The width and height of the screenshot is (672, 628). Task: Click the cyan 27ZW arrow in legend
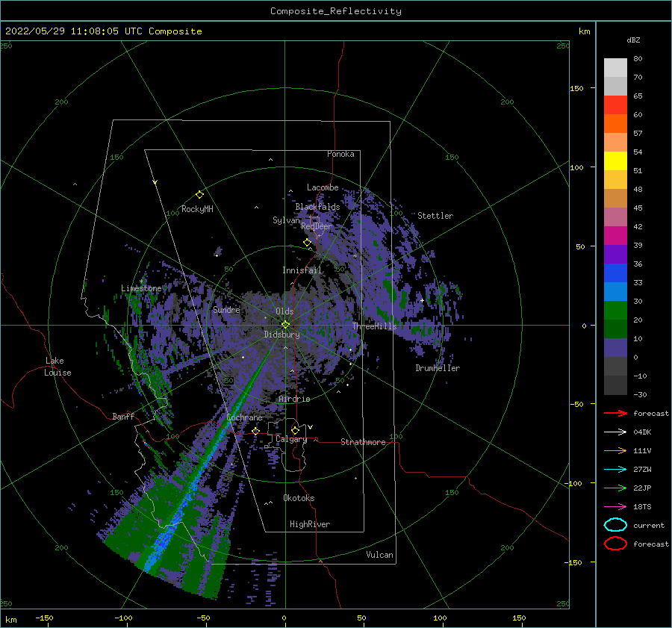tap(615, 470)
